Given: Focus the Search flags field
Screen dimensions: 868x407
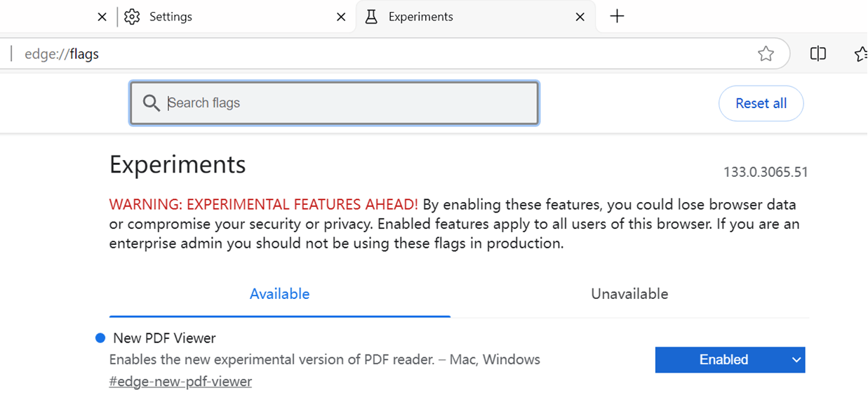Looking at the screenshot, I should tap(344, 103).
